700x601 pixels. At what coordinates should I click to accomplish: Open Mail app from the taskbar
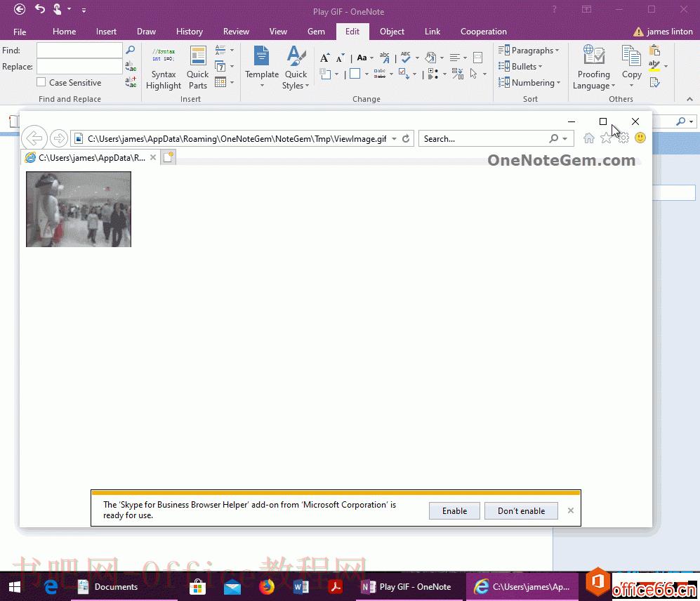(x=232, y=587)
